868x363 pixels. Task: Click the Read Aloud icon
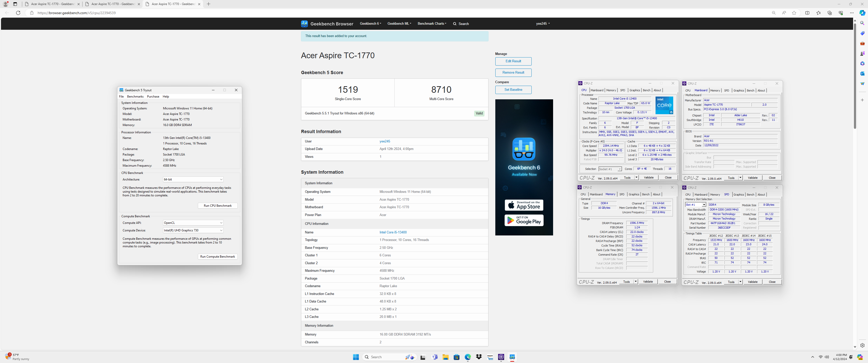[x=784, y=13]
